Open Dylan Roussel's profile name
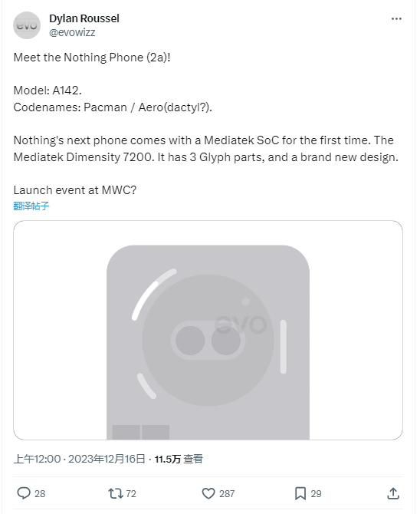The image size is (420, 514). coord(84,18)
